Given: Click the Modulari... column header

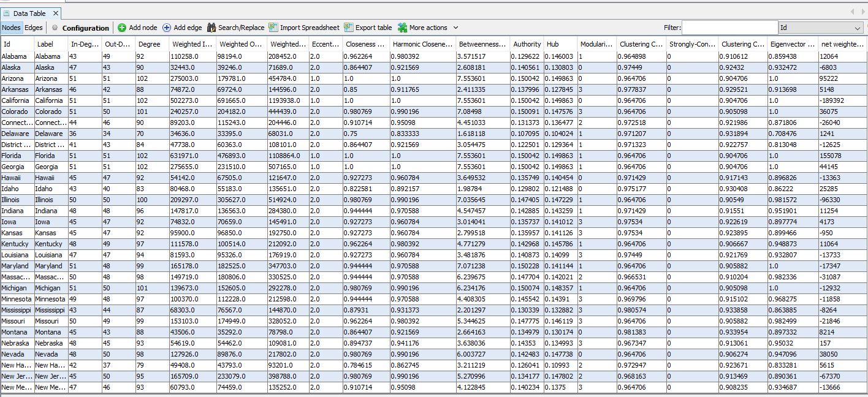Looking at the screenshot, I should (x=596, y=44).
